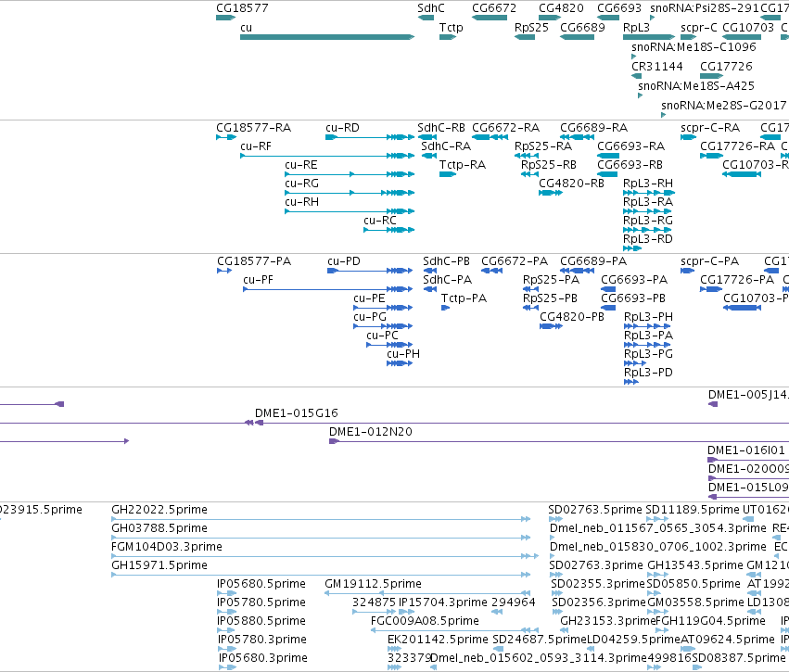Screen dimensions: 789x672
Task: Open the CG6693-RB transcript
Action: [607, 174]
